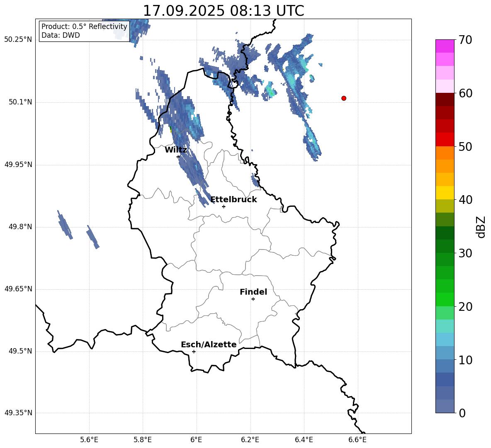
Task: Click the magenta swatch near 70 dBZ
Action: pos(445,46)
